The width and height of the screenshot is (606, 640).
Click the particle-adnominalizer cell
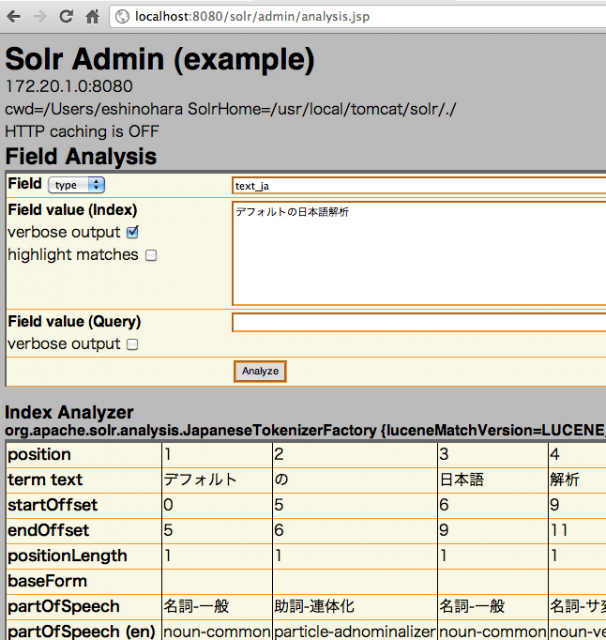pos(355,632)
